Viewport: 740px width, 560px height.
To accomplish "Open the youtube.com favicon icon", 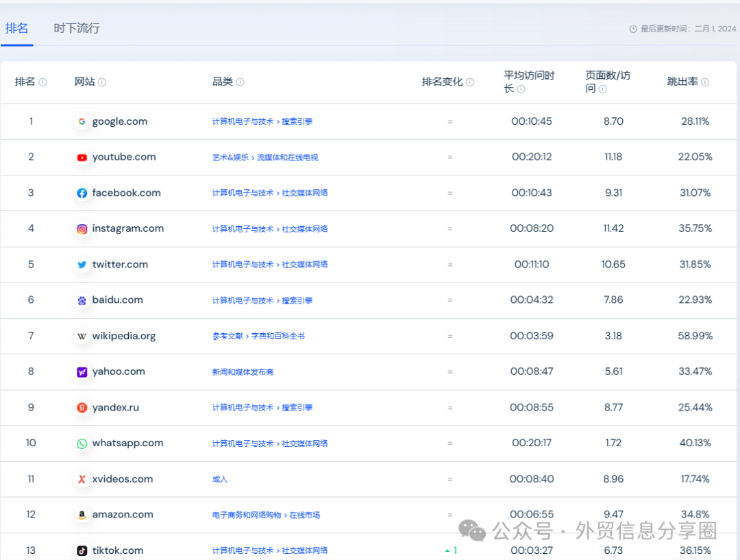I will pos(82,157).
